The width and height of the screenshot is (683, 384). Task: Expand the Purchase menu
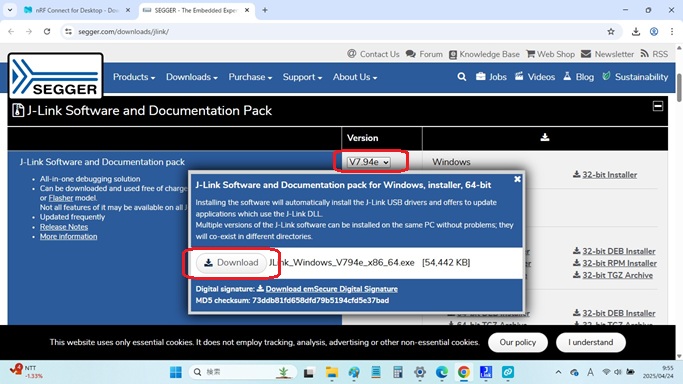pyautogui.click(x=250, y=77)
